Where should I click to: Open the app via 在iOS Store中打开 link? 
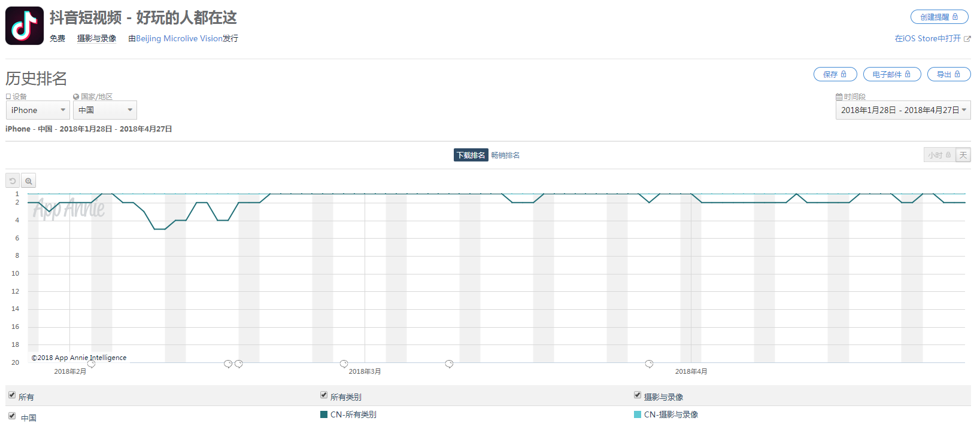click(932, 38)
